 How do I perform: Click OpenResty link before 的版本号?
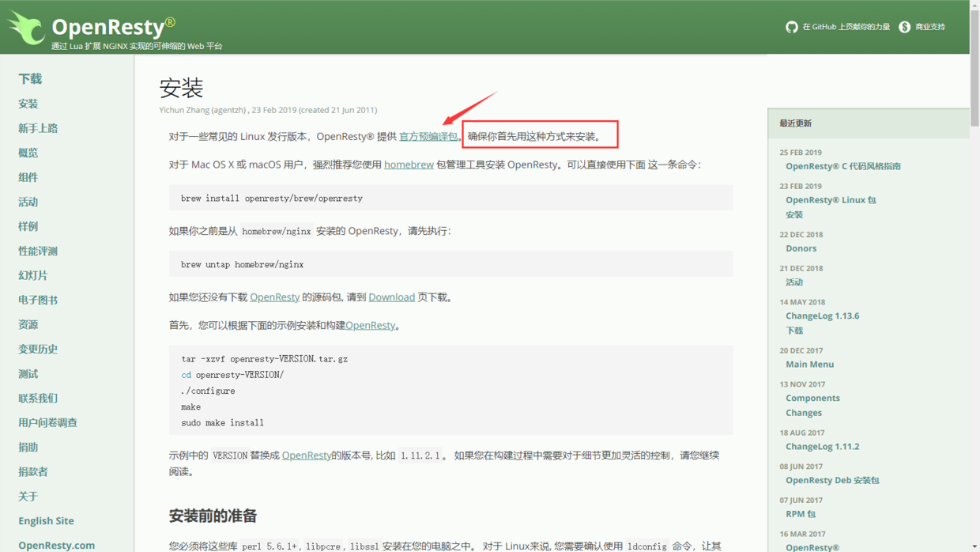307,456
